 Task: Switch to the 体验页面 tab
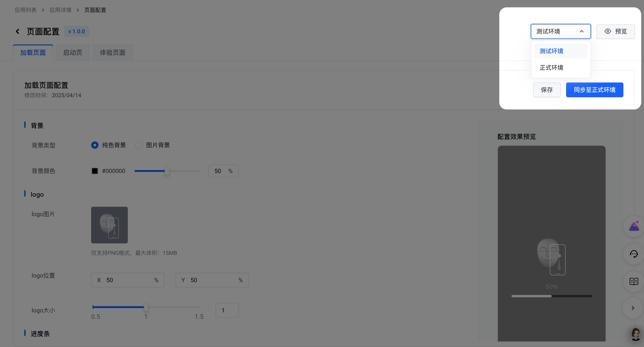(112, 52)
